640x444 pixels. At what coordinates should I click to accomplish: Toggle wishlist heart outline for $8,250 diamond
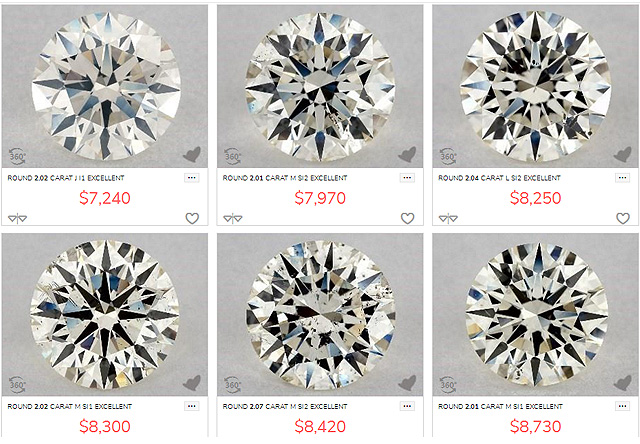(623, 218)
